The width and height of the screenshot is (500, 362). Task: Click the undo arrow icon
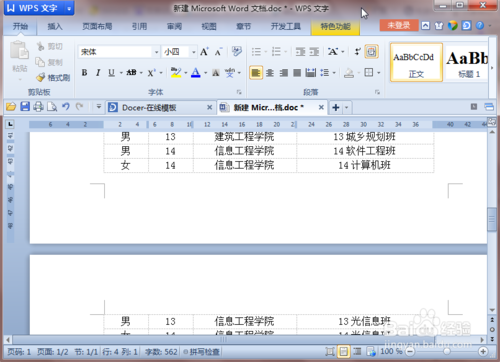tap(66, 107)
